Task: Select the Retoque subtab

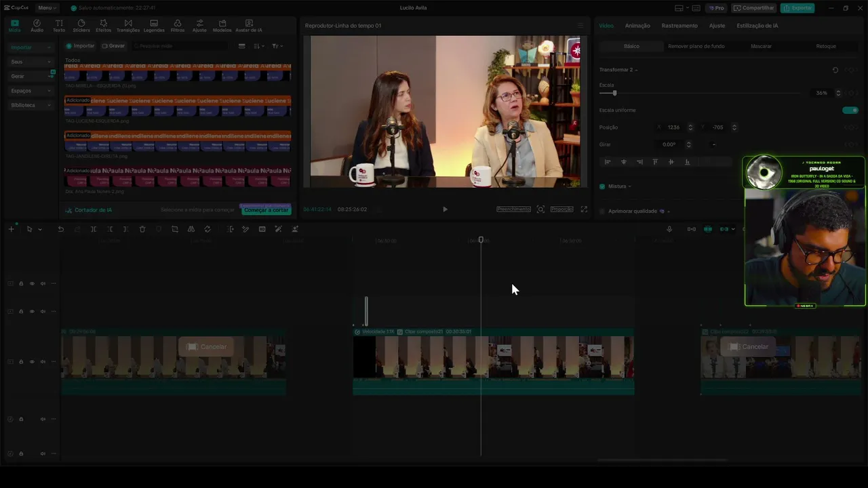Action: pyautogui.click(x=826, y=46)
